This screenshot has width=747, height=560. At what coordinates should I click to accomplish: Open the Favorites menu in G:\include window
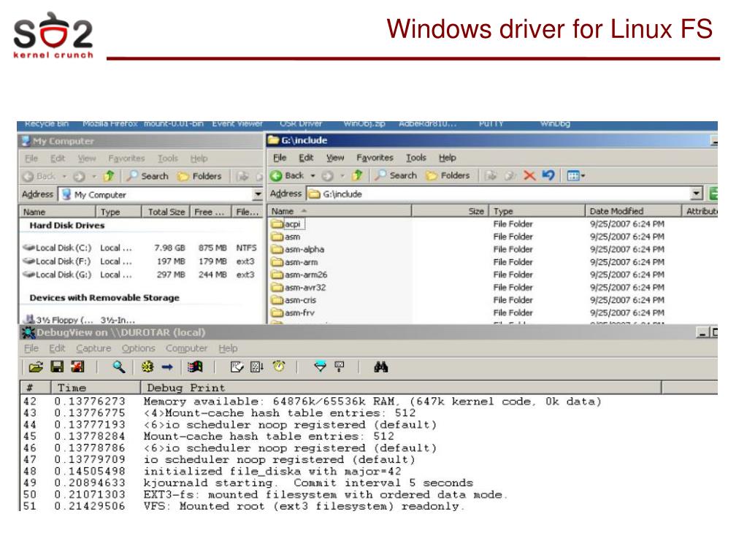tap(375, 158)
